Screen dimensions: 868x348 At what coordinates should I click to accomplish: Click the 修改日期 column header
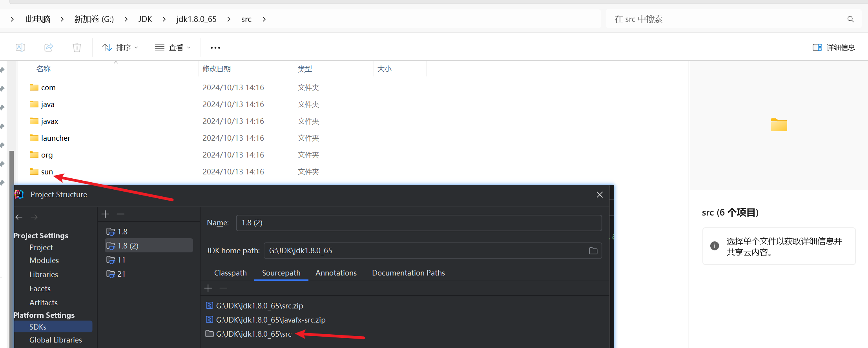217,69
